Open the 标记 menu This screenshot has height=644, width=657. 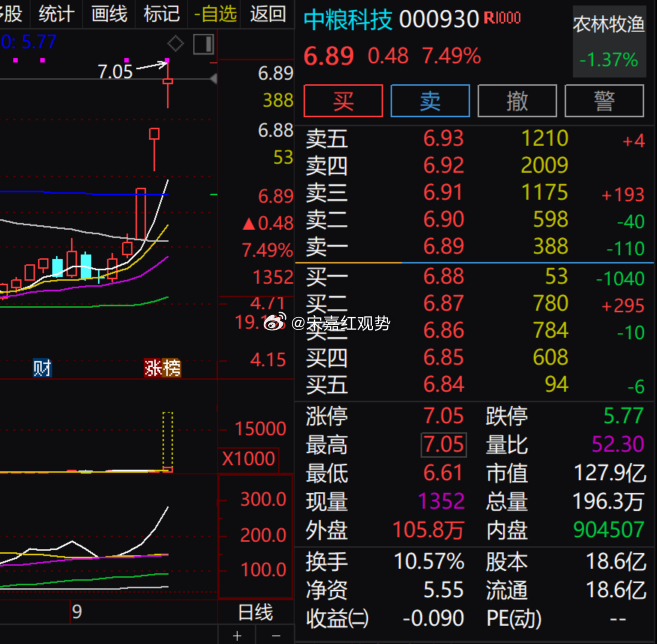click(162, 14)
